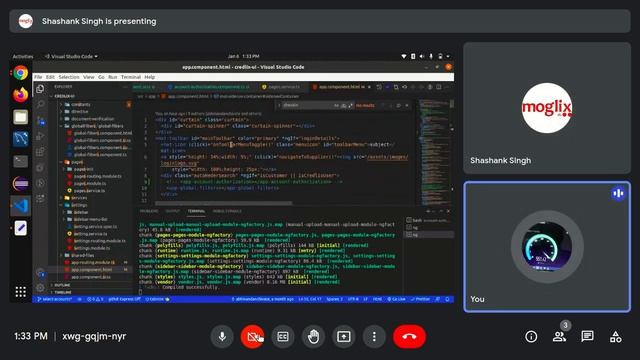Select app.component.html in explorer tree
This screenshot has height=360, width=640.
pyautogui.click(x=91, y=270)
